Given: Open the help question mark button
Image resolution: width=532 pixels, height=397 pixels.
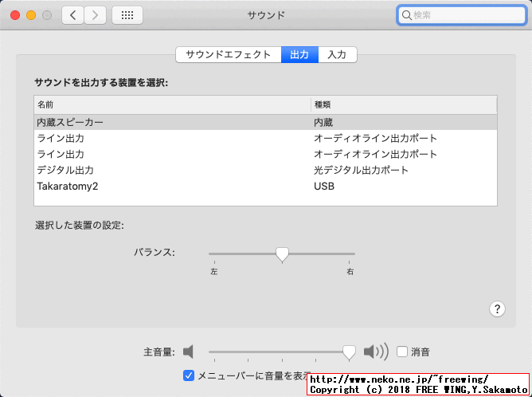Looking at the screenshot, I should (x=497, y=309).
